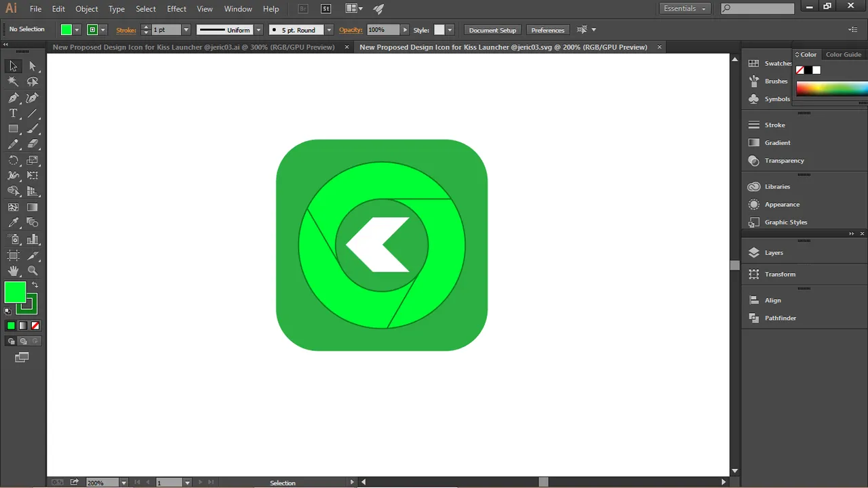
Task: Open the Effect menu
Action: (x=176, y=9)
